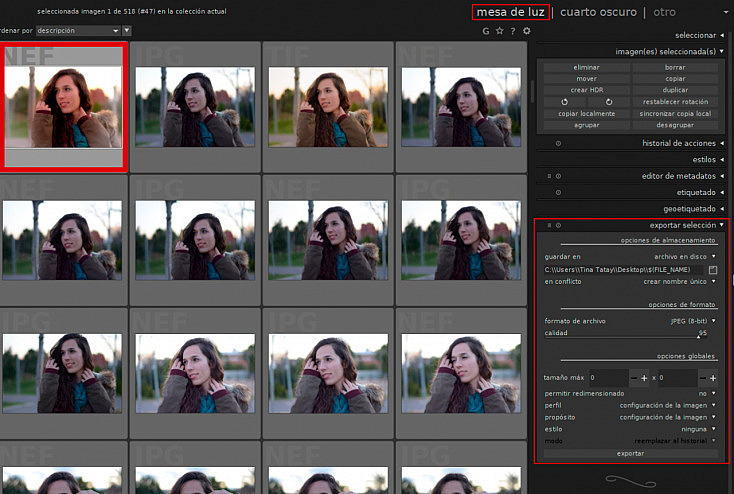Collapse exportar selección module
The height and width of the screenshot is (494, 734).
pyautogui.click(x=687, y=225)
